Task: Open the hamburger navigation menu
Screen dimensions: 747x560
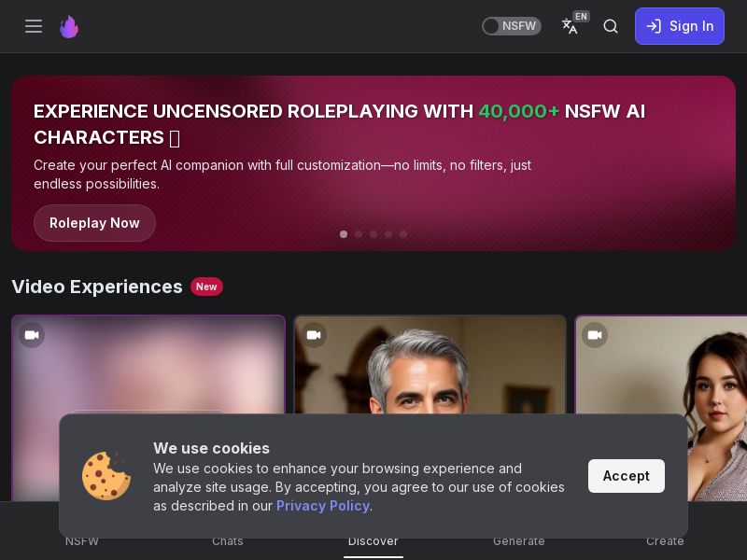Action: pos(34,26)
